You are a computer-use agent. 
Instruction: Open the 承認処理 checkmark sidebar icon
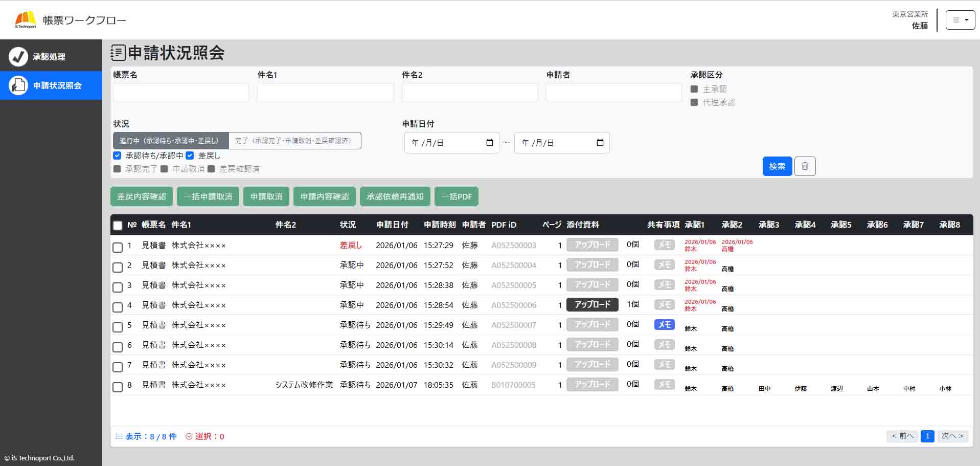click(x=18, y=57)
